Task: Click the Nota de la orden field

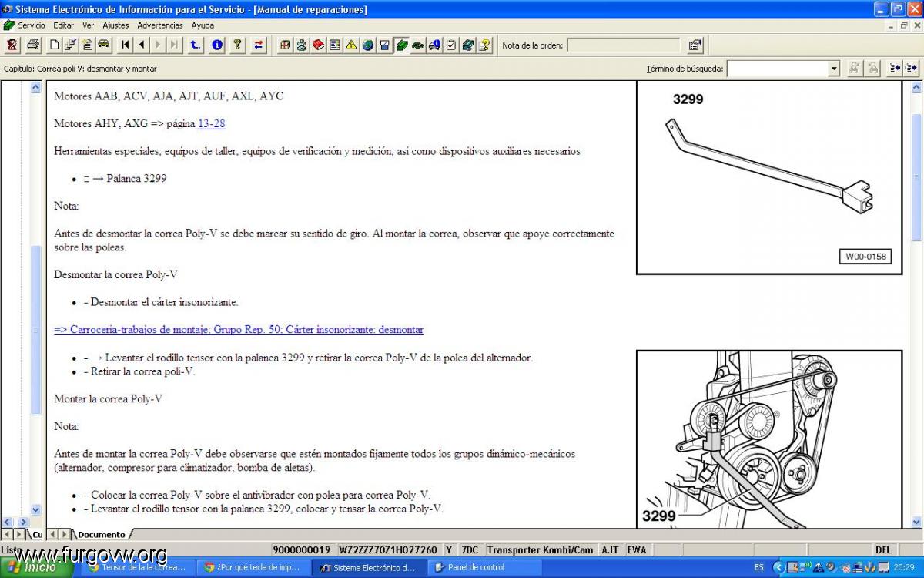Action: coord(624,45)
